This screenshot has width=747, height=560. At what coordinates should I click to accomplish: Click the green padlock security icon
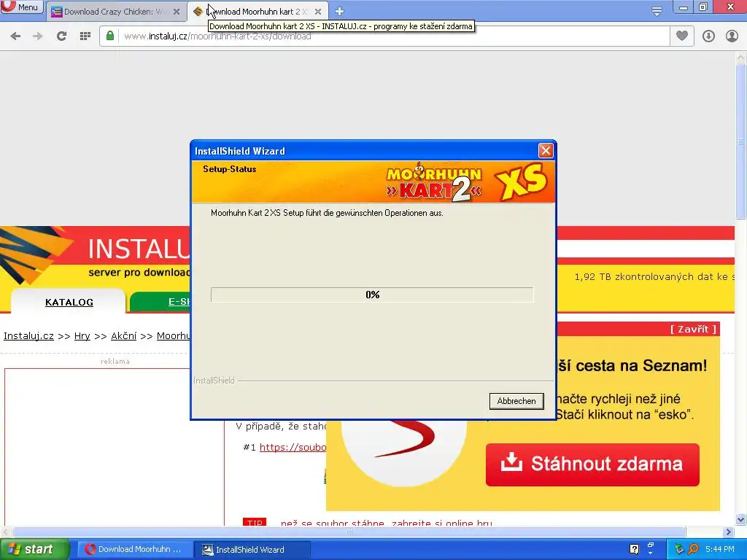point(110,36)
